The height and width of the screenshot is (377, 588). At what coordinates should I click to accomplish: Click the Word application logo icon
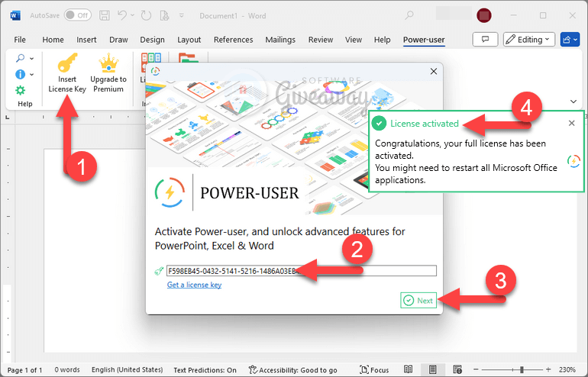pos(15,15)
